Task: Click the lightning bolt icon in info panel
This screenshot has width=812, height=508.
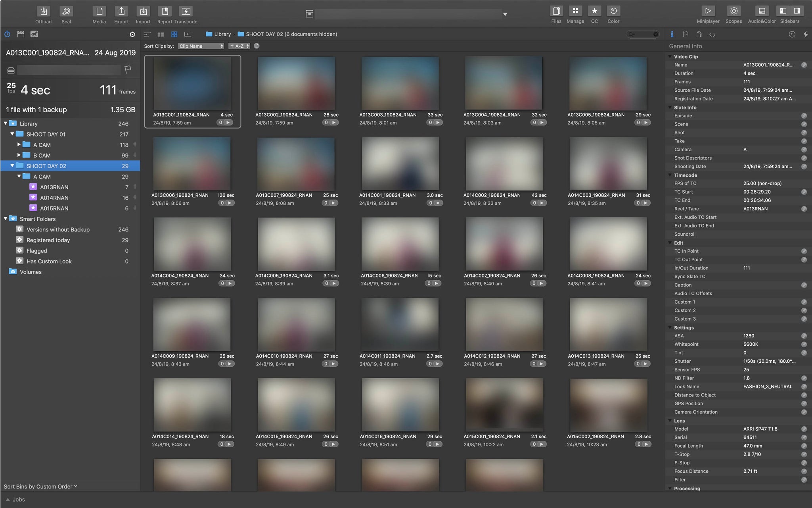Action: click(x=805, y=35)
